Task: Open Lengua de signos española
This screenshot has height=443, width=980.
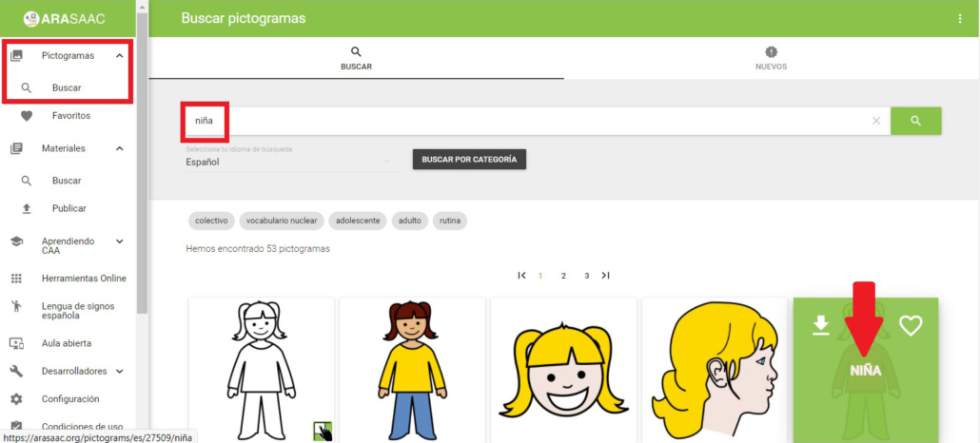Action: point(78,311)
